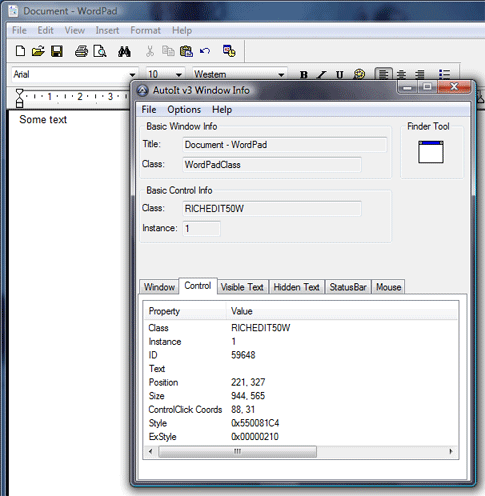Open the WordPad Format menu
This screenshot has width=485, height=496.
145,30
